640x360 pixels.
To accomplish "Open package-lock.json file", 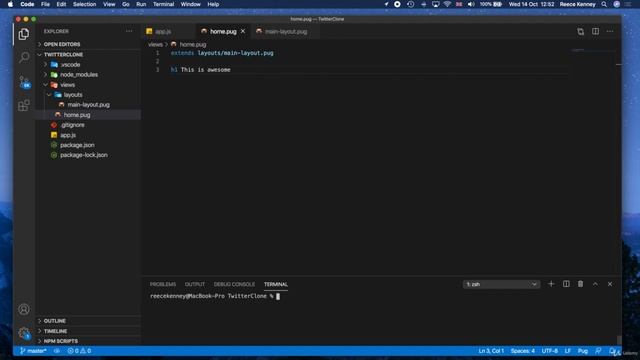I will [x=84, y=155].
